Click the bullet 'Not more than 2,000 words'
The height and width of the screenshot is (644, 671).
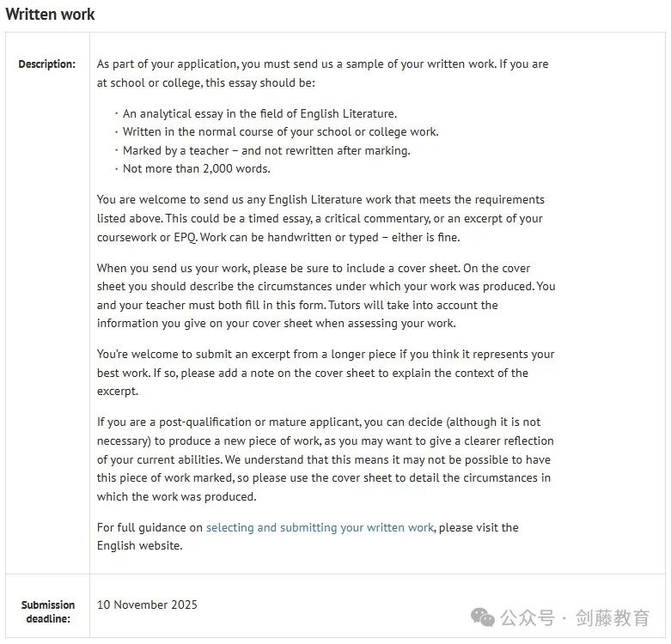(197, 168)
